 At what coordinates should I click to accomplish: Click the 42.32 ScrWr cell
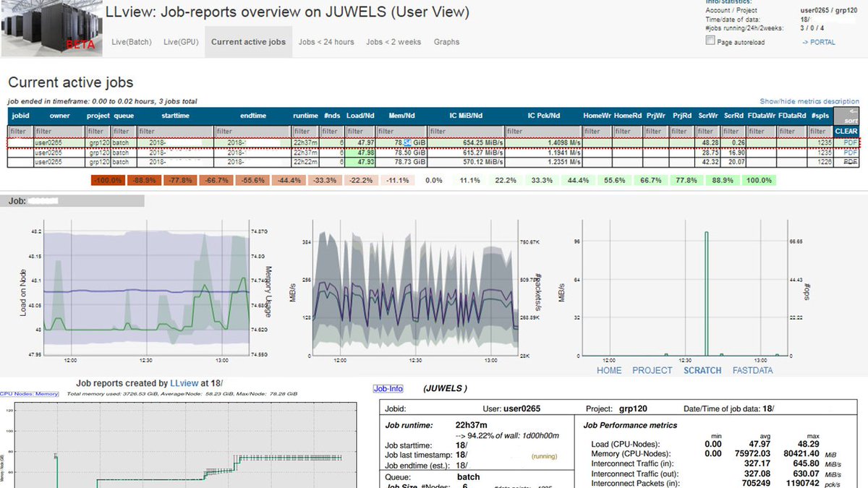(707, 162)
